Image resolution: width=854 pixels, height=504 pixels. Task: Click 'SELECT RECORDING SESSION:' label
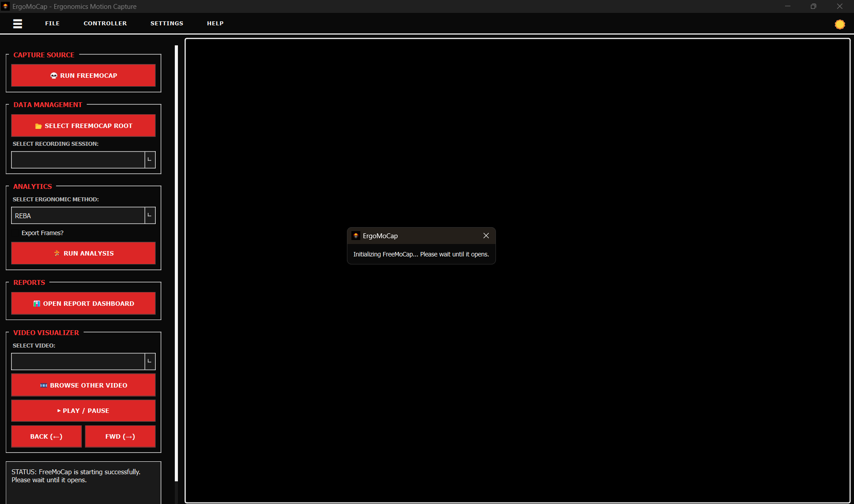click(56, 144)
